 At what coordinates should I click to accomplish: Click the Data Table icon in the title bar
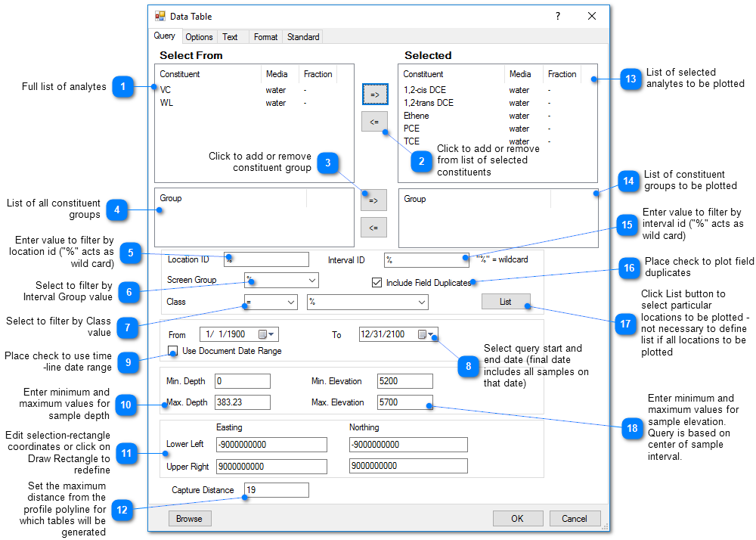tap(160, 16)
